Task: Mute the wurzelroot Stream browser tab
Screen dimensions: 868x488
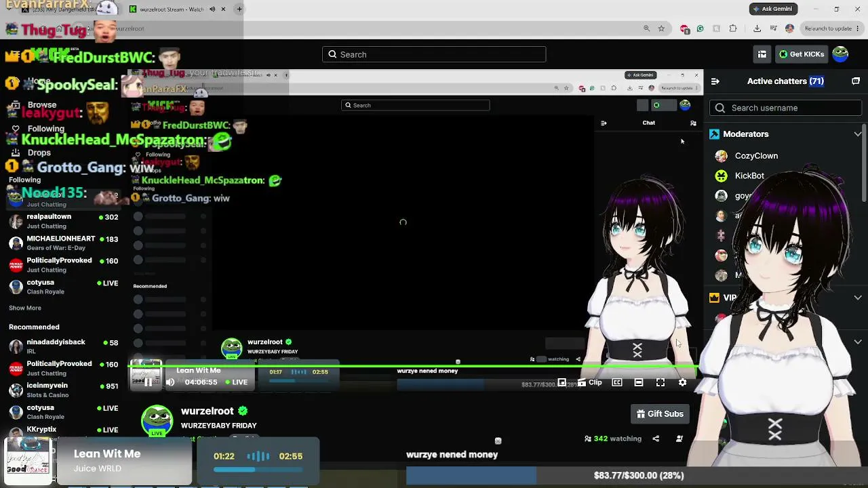Action: point(212,9)
